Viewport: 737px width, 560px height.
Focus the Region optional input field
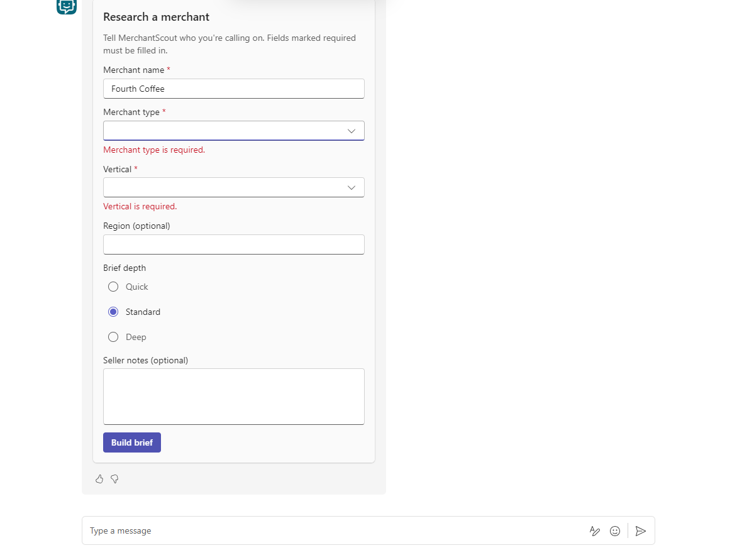coord(233,244)
